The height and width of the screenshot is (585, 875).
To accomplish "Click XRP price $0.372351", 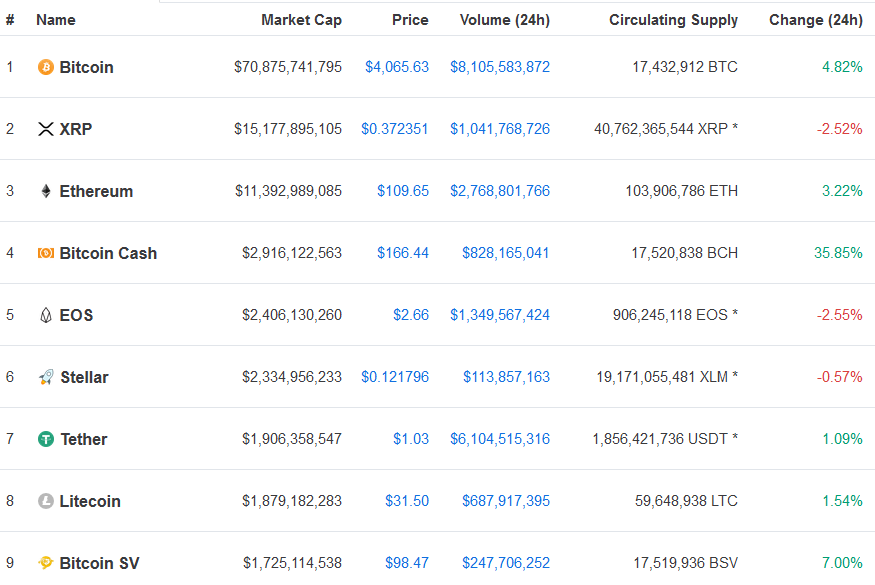I will click(x=395, y=129).
